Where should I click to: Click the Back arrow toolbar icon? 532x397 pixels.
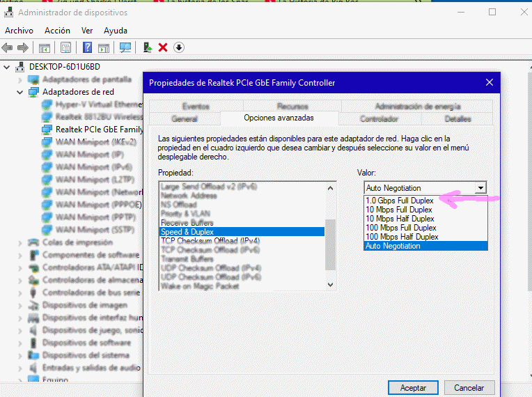pos(7,47)
